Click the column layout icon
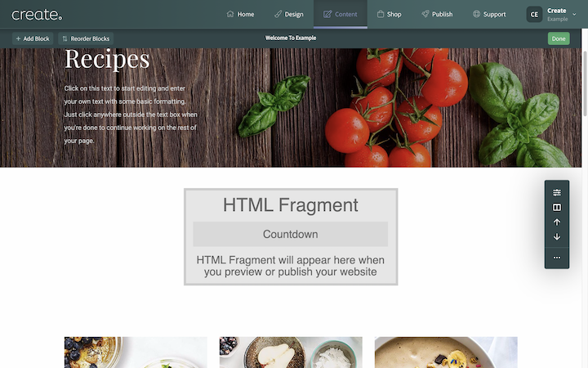The height and width of the screenshot is (368, 588). tap(557, 208)
